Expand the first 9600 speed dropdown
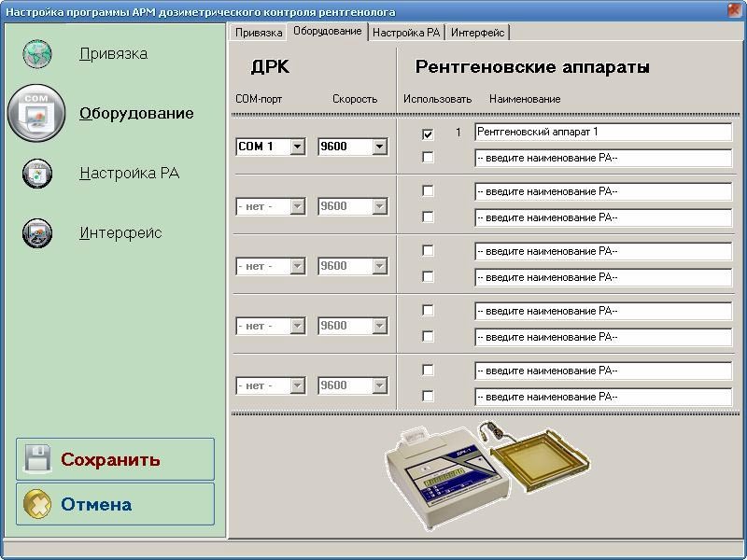This screenshot has height=560, width=747. pos(379,147)
